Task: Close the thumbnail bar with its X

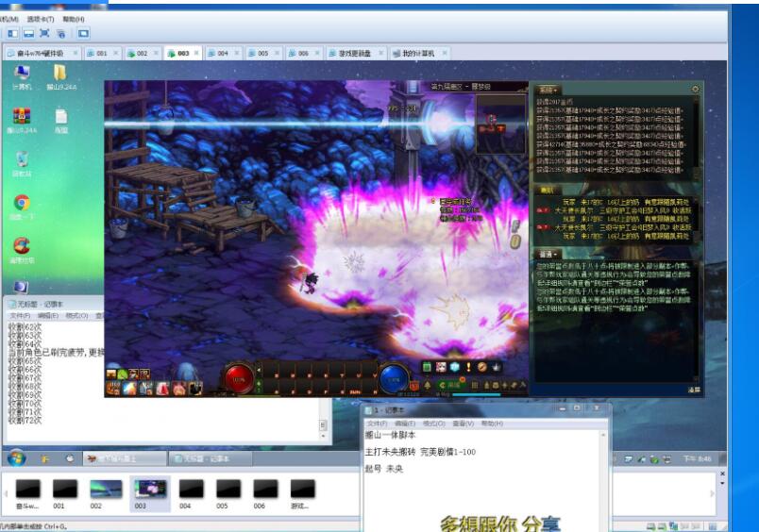Action: [723, 474]
